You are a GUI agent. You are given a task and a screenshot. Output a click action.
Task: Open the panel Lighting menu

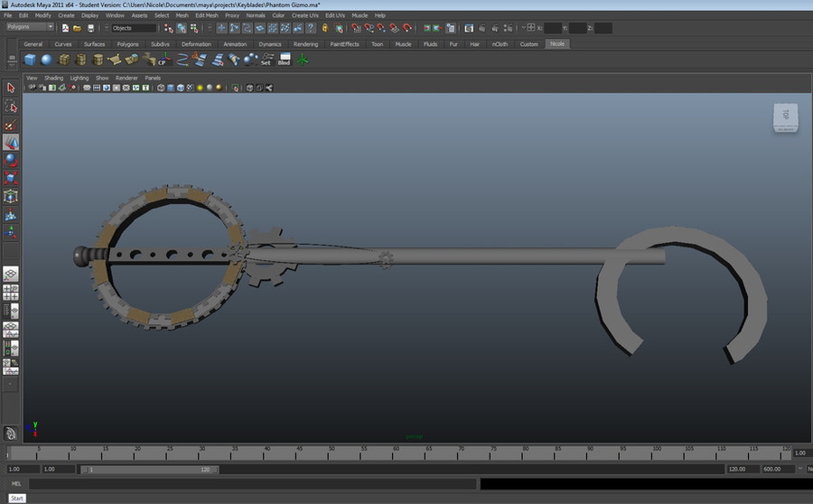[x=79, y=78]
